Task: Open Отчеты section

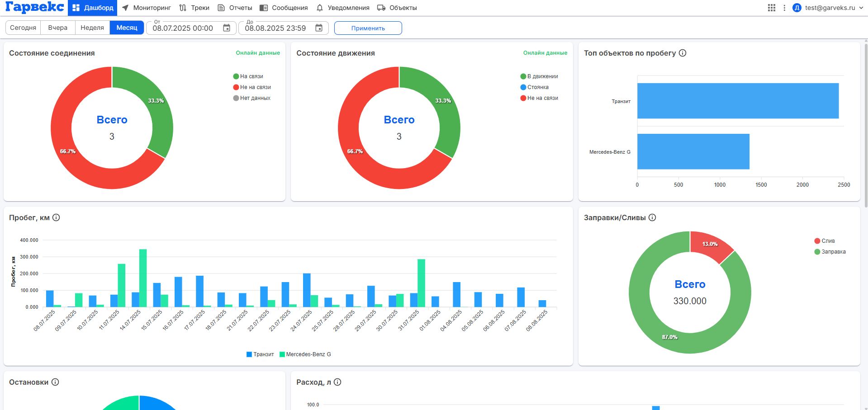Action: tap(235, 8)
